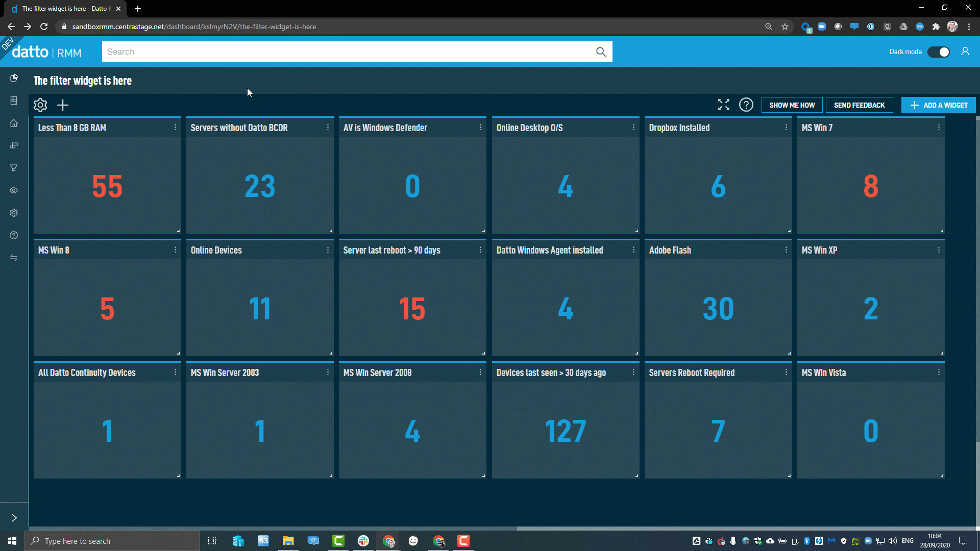Open options menu for MS Win XP widget

pyautogui.click(x=939, y=250)
